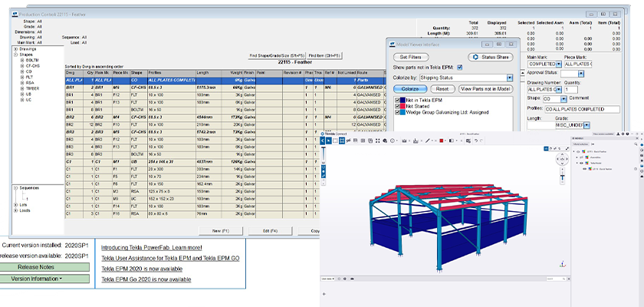The image size is (644, 307).
Task: Click the Colorize button
Action: pyautogui.click(x=409, y=89)
